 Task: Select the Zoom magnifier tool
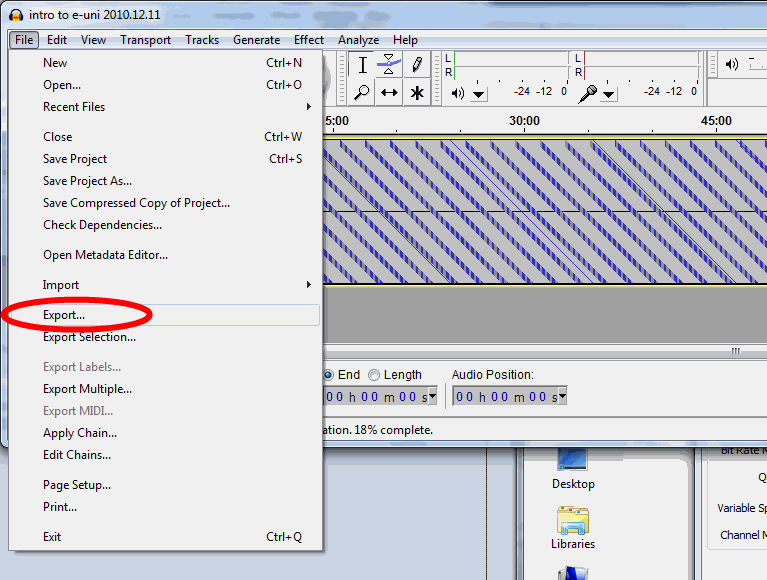point(362,93)
